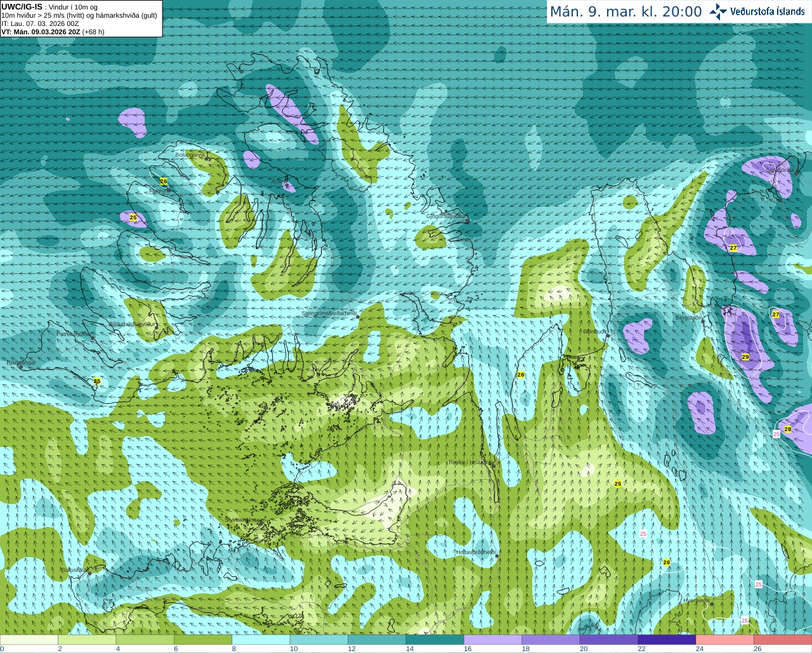
Task: Click the yellow 26 gust marker beside Flateyri
Action: point(164,182)
